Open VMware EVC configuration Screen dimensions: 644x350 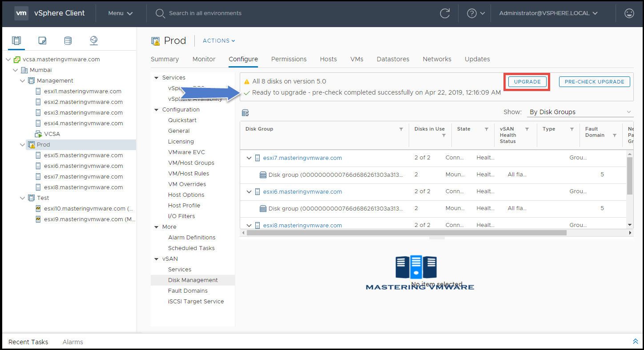click(186, 152)
